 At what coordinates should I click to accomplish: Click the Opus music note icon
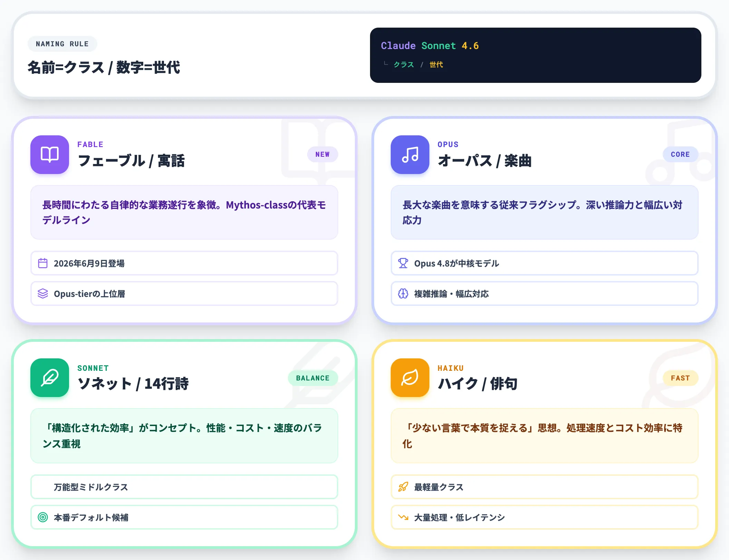click(x=410, y=154)
